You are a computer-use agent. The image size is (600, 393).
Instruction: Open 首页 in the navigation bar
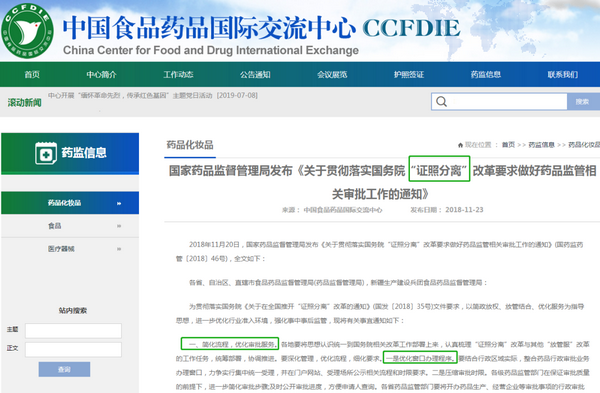(32, 75)
